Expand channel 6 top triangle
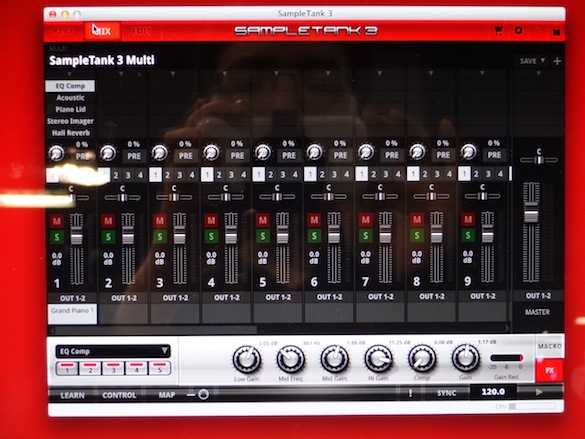The image size is (585, 439). pos(328,73)
